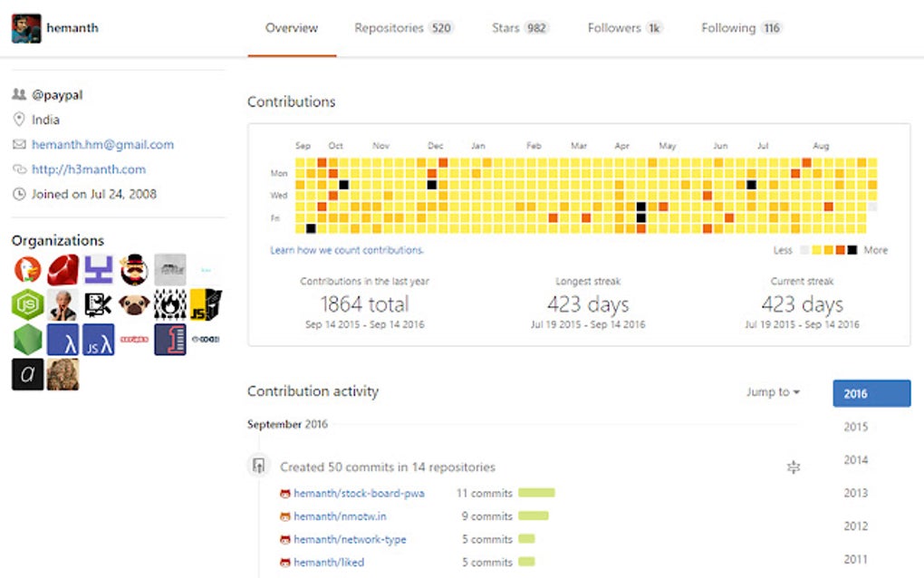
Task: Click the repo icon beside hemanth/nmotw.in
Action: 284,516
